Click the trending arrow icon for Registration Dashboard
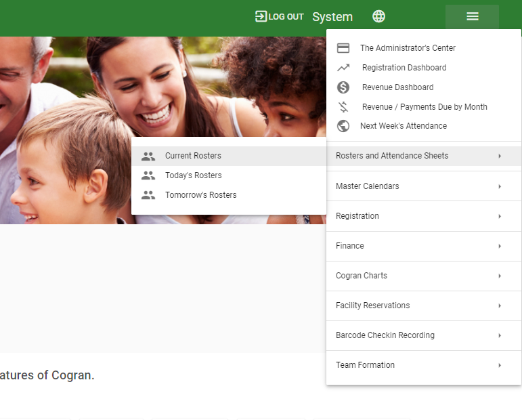Viewport: 522px width, 420px height. (x=343, y=68)
